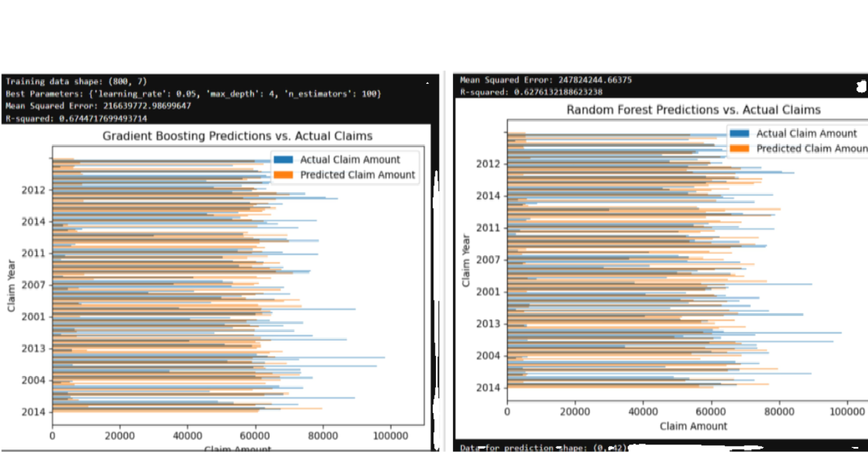The width and height of the screenshot is (868, 452).
Task: Click blue Actual Claim swatch in Gradient Boosting legend
Action: point(284,160)
